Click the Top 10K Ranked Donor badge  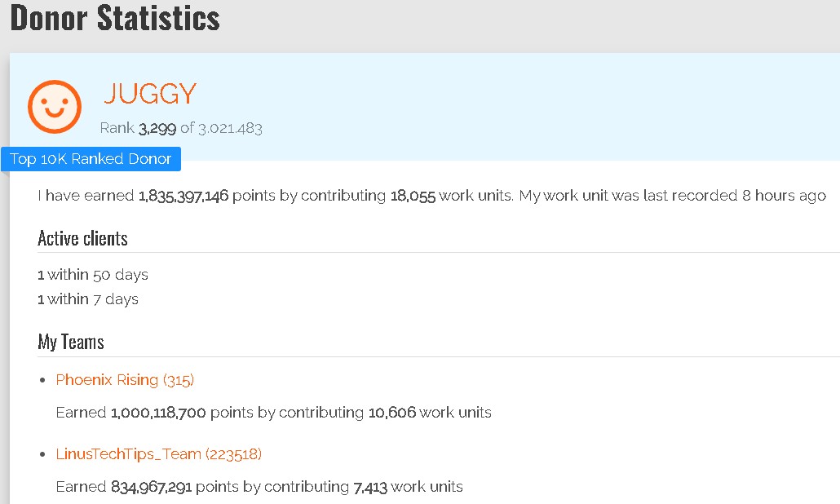click(91, 159)
